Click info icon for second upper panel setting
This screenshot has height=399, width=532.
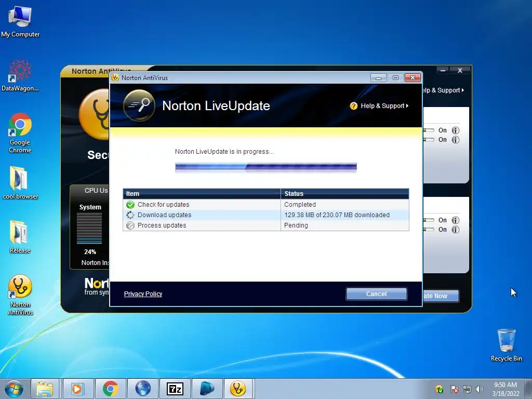click(x=455, y=140)
